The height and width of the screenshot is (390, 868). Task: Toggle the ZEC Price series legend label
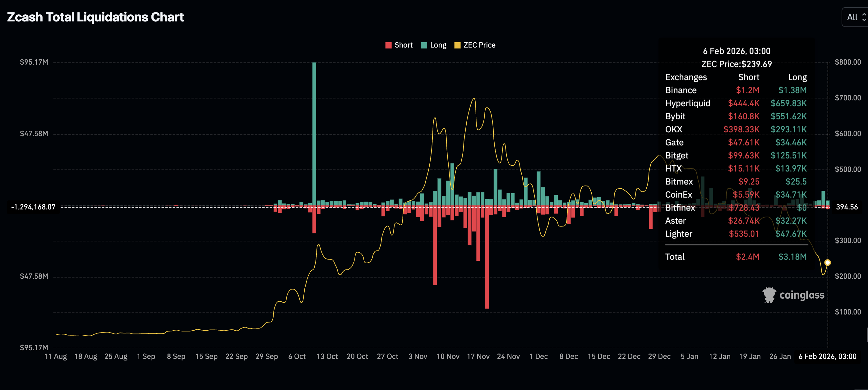pos(479,45)
